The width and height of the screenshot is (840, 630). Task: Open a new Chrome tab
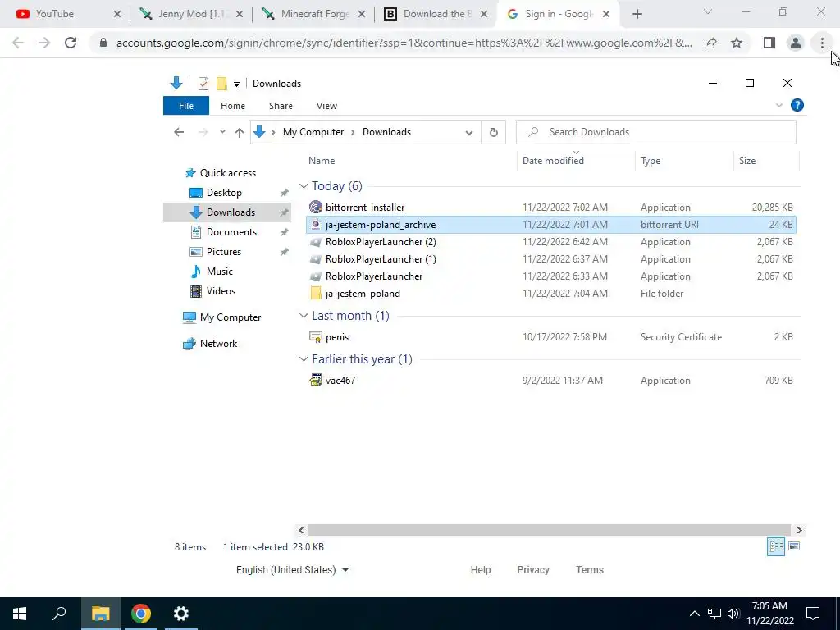tap(637, 15)
